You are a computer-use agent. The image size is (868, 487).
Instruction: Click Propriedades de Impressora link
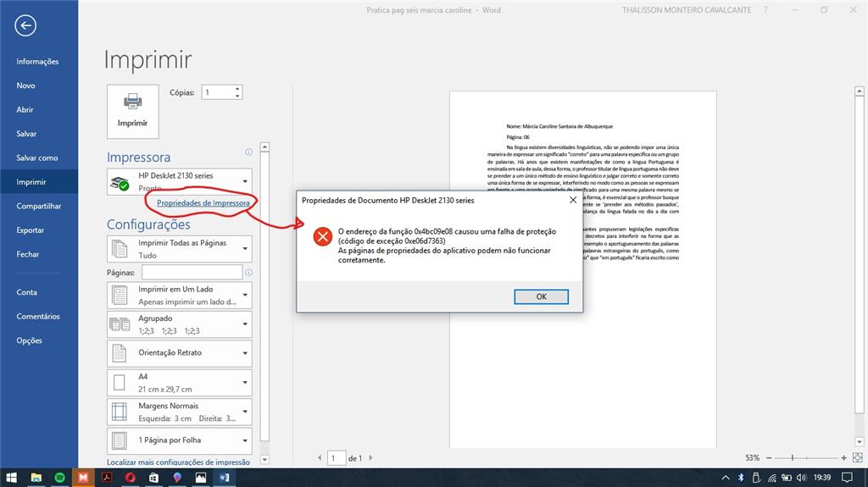[x=203, y=203]
